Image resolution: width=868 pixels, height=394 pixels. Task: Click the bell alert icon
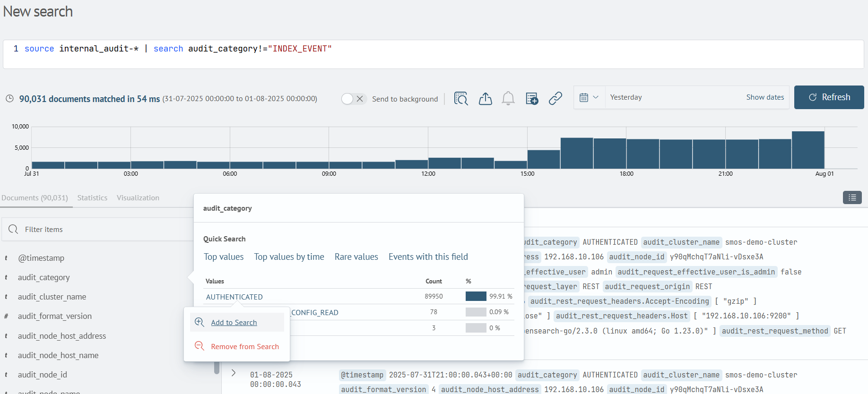pos(508,98)
